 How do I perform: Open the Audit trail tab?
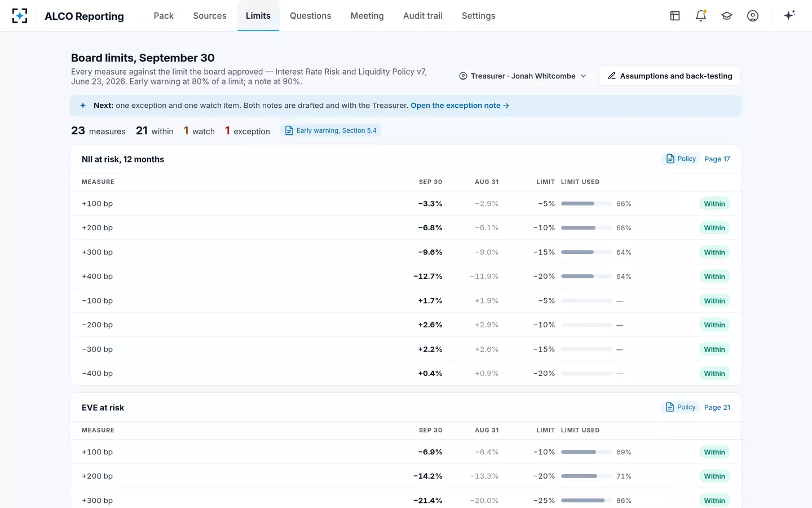click(423, 16)
